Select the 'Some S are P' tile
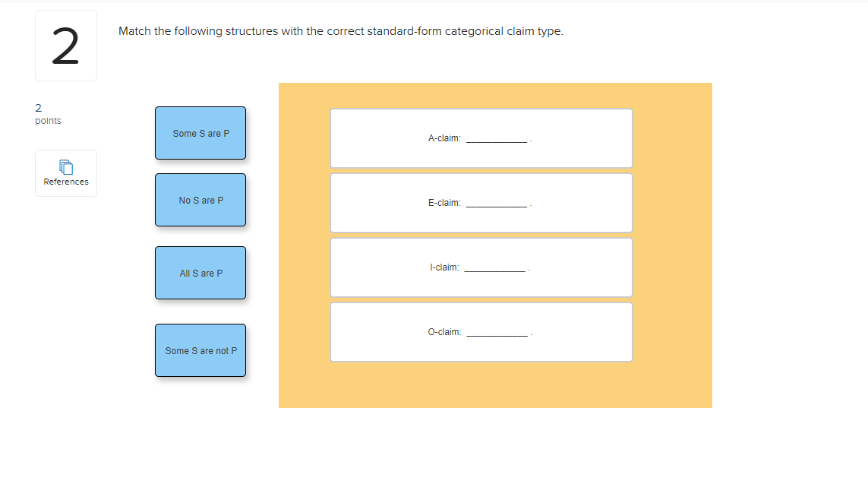Screen dimensions: 868x481 [x=200, y=133]
